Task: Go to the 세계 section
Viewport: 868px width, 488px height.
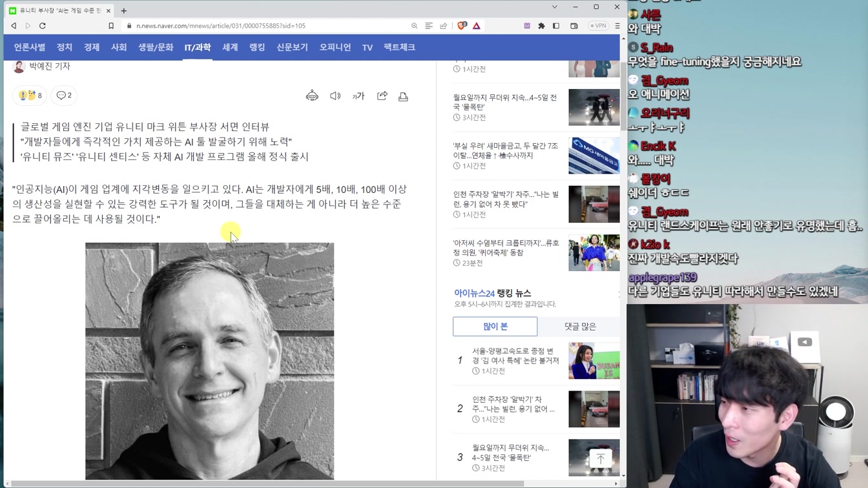Action: point(230,47)
